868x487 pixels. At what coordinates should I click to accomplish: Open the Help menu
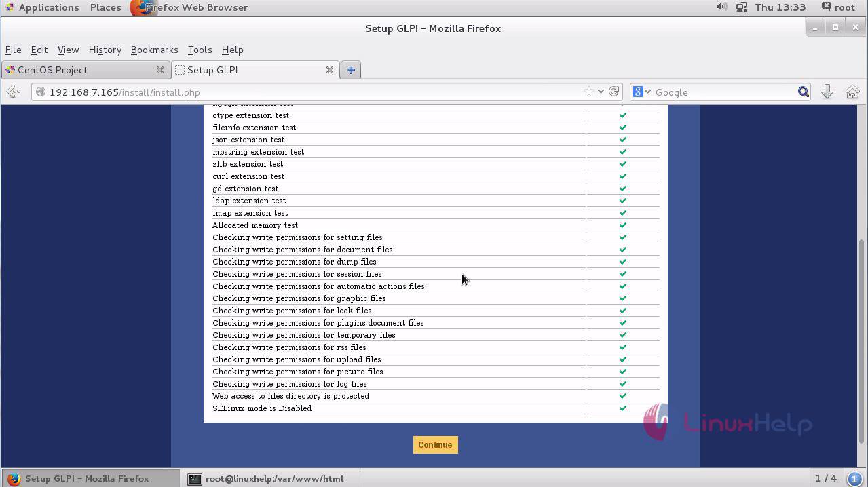pyautogui.click(x=232, y=50)
